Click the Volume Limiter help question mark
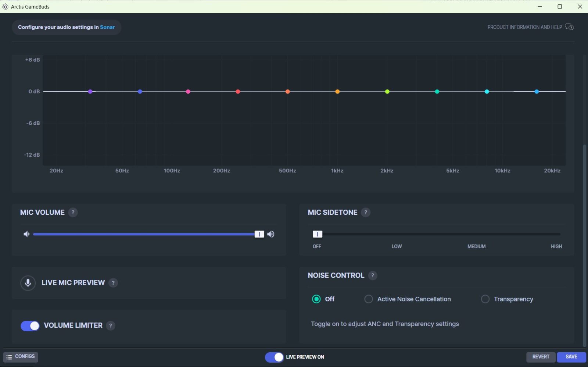 110,325
